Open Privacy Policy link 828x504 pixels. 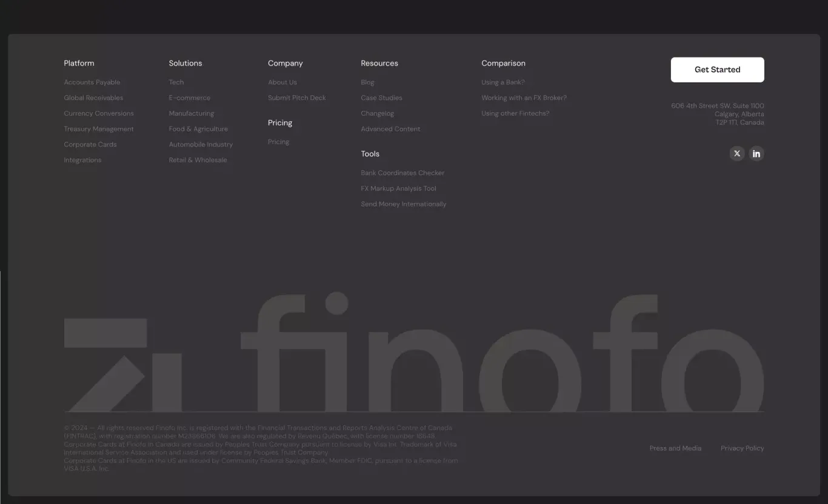tap(743, 448)
